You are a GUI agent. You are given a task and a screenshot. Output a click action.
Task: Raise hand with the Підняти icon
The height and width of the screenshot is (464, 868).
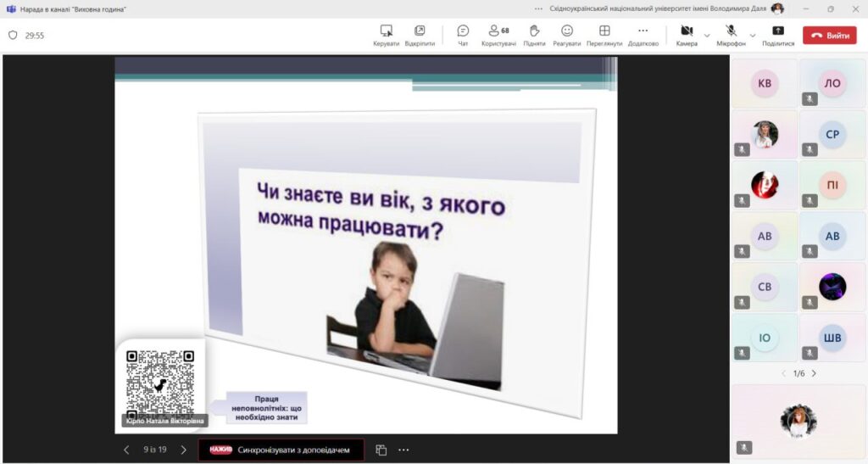point(534,31)
